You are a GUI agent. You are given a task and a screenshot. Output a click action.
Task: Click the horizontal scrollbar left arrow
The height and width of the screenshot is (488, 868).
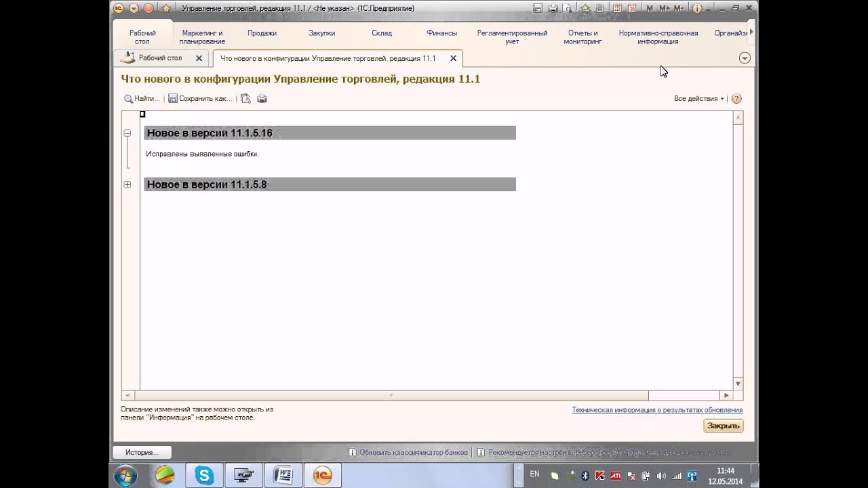pos(127,395)
